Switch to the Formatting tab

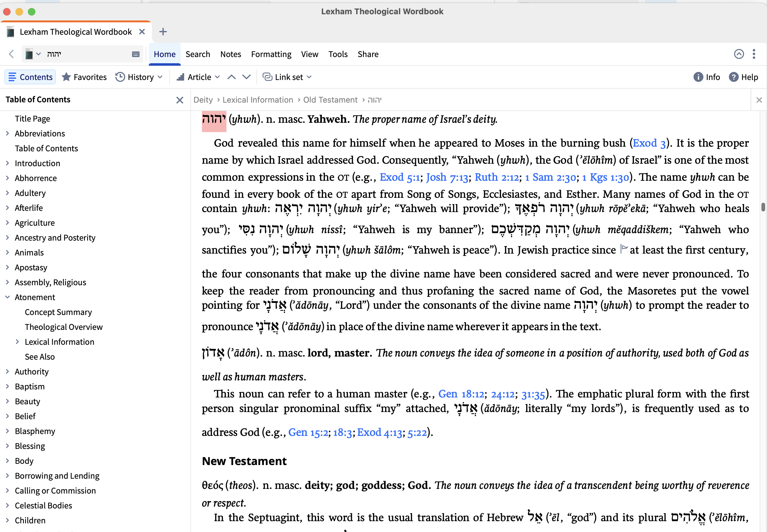[x=271, y=54]
